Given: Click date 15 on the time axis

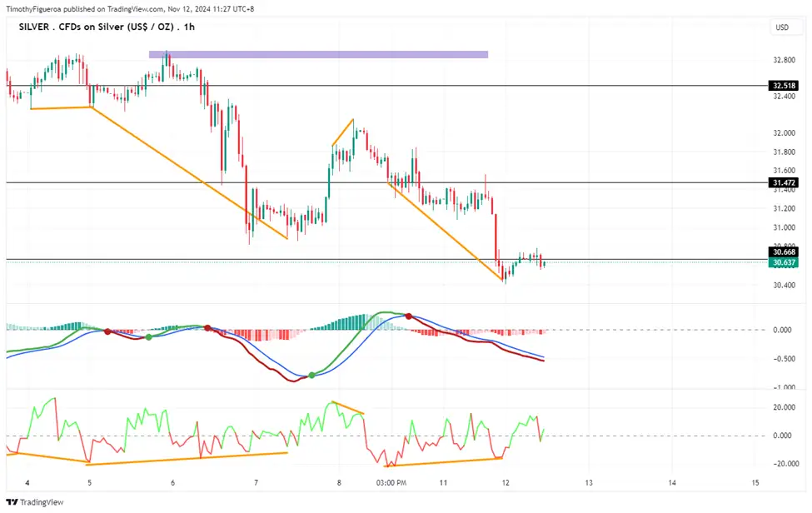Looking at the screenshot, I should pos(755,483).
